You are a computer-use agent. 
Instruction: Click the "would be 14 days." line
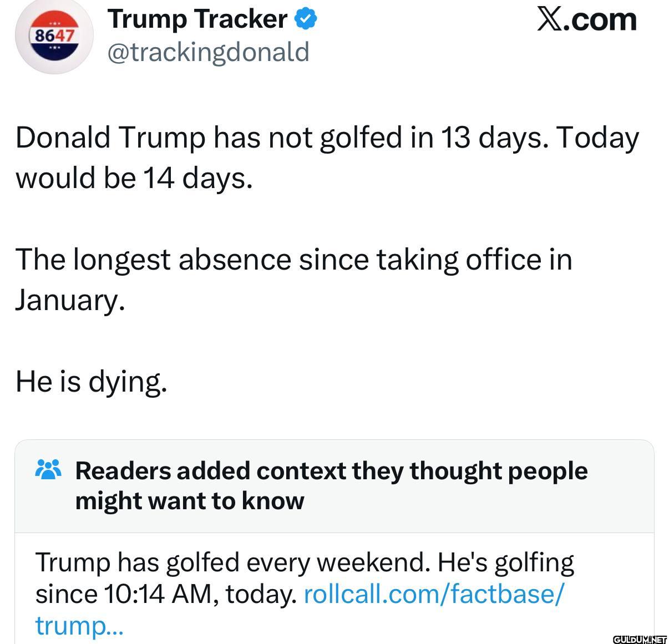[x=134, y=178]
